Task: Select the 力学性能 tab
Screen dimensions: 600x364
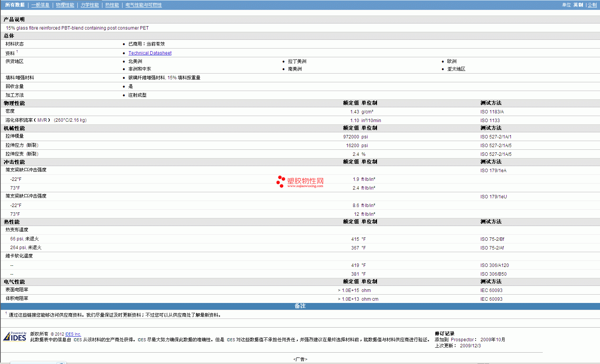Action: point(90,5)
